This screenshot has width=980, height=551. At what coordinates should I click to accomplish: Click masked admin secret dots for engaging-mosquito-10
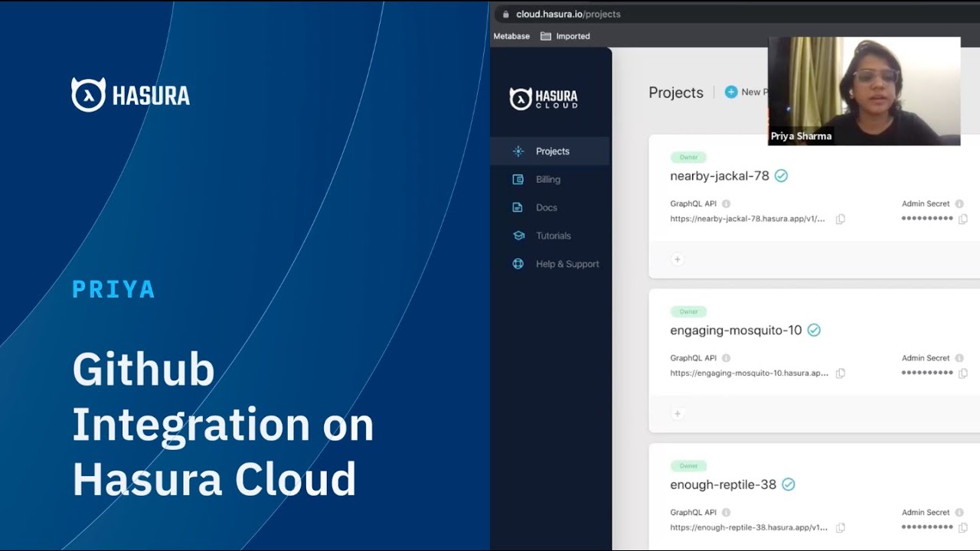click(x=927, y=373)
